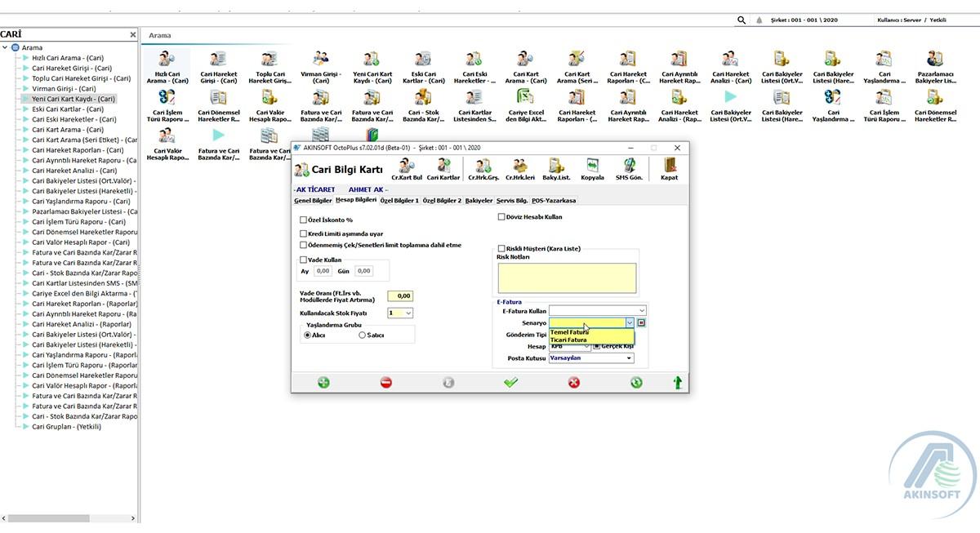980x533 pixels.
Task: Click the Kapat door icon
Action: 669,168
